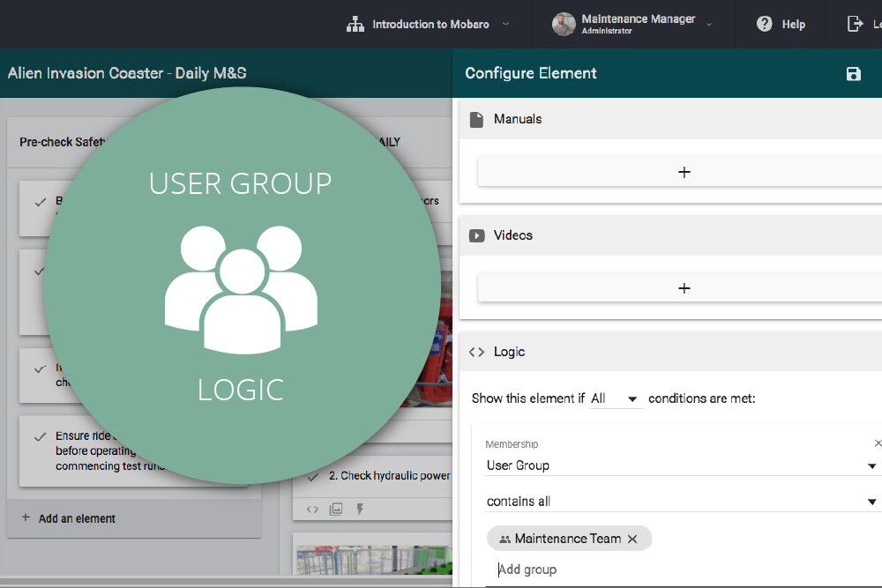
Task: Remove Maintenance Team chip using its X
Action: [632, 540]
